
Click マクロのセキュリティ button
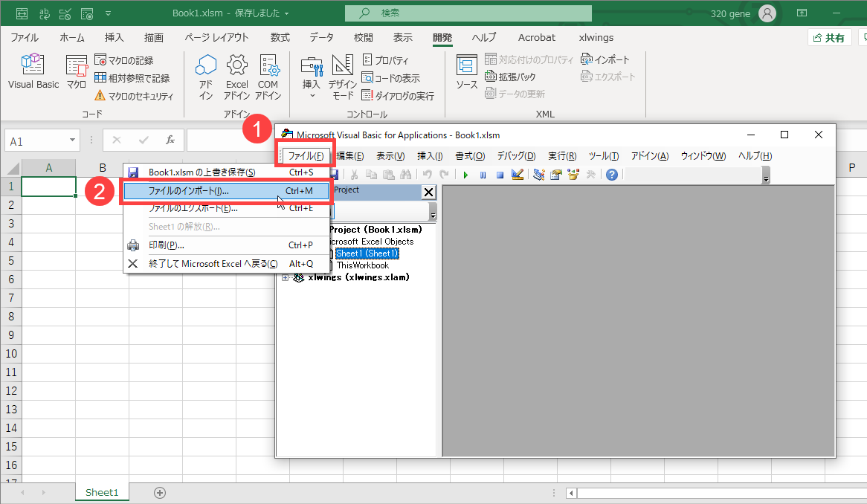(134, 96)
